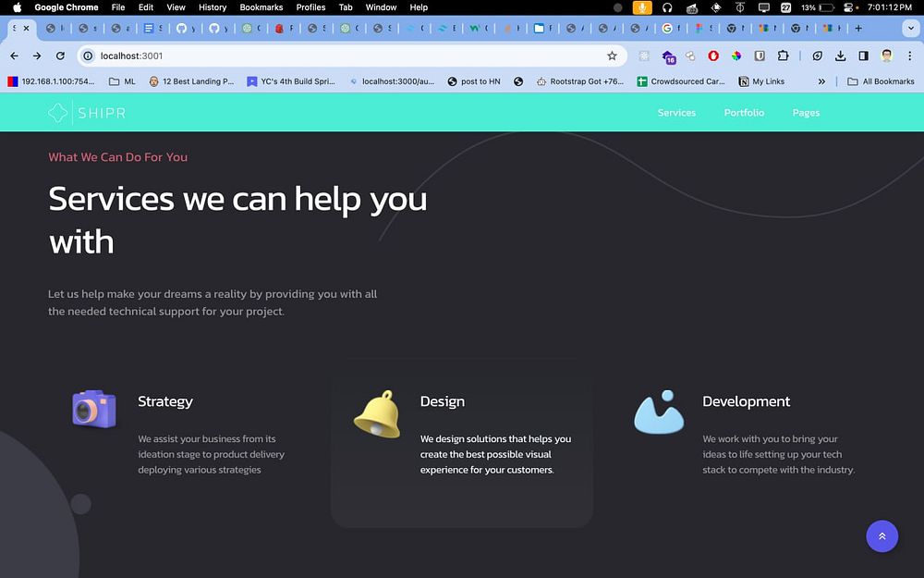Open the Help menu
924x578 pixels.
419,7
